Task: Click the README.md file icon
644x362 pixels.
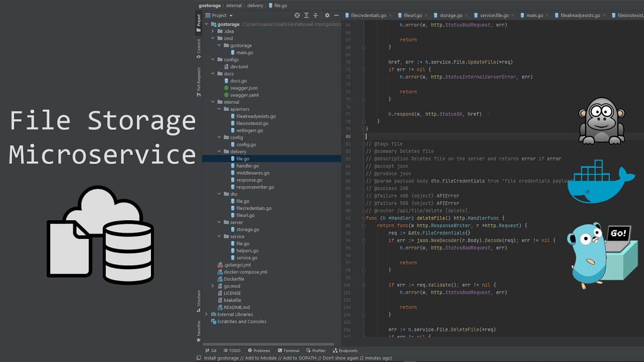Action: [x=220, y=307]
